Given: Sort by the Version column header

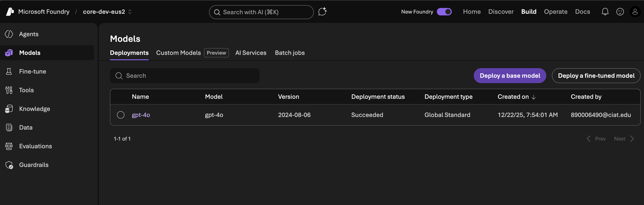Looking at the screenshot, I should point(289,97).
